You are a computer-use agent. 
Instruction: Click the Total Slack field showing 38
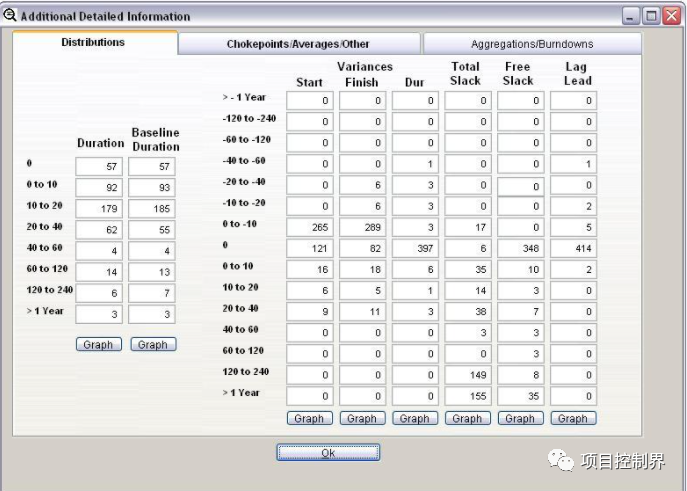(x=468, y=311)
